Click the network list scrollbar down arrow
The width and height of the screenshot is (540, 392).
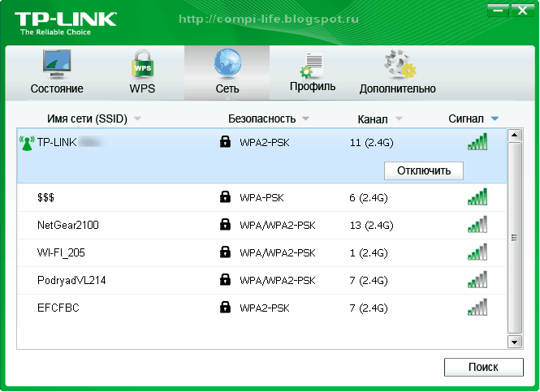point(515,342)
